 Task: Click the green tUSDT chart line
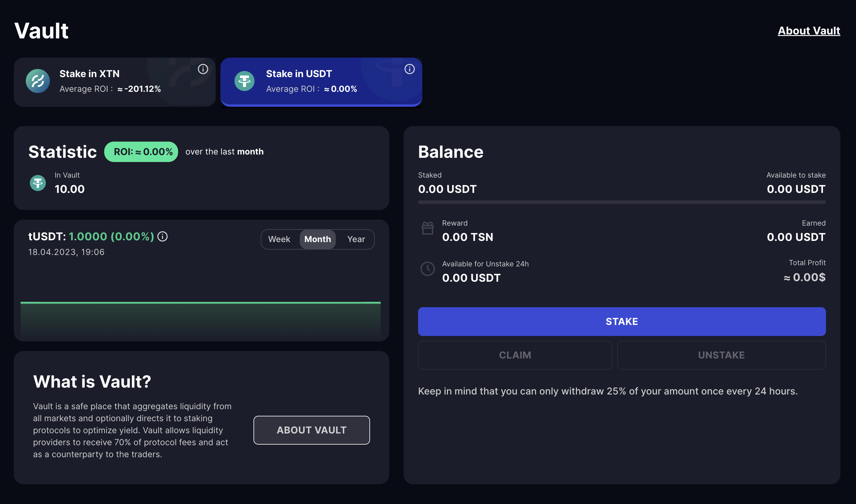coord(201,302)
